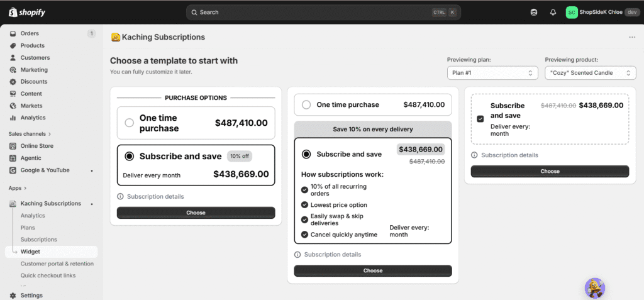Click the Sidekick icon beside the bell
This screenshot has height=300, width=644.
pos(533,13)
